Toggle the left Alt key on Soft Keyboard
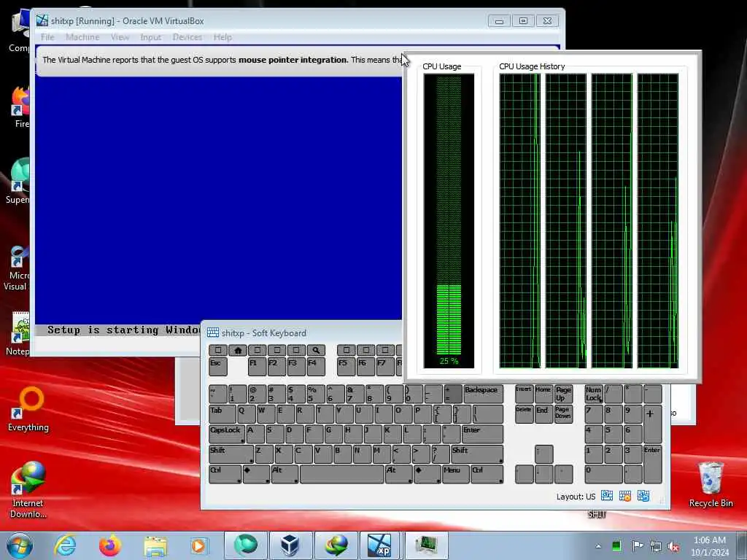 point(285,474)
